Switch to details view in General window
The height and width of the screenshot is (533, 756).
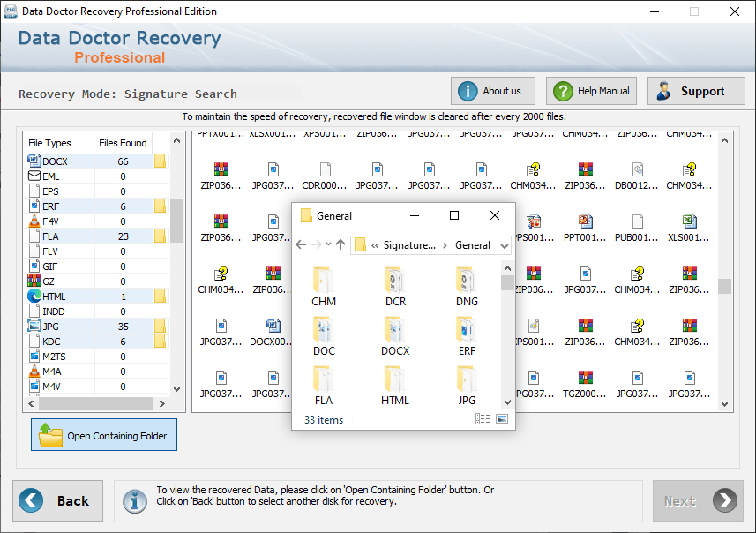[x=483, y=418]
